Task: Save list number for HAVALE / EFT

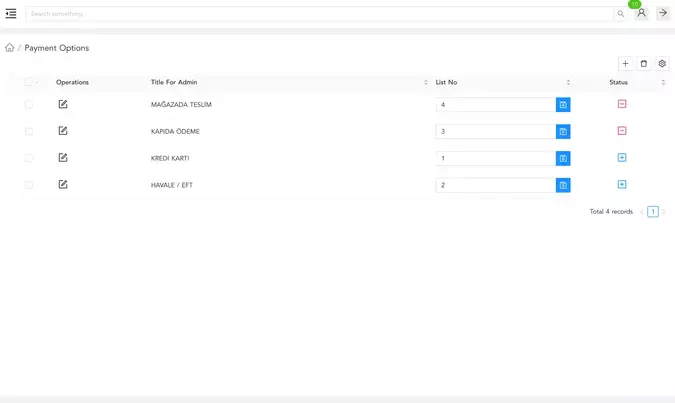Action: click(563, 185)
